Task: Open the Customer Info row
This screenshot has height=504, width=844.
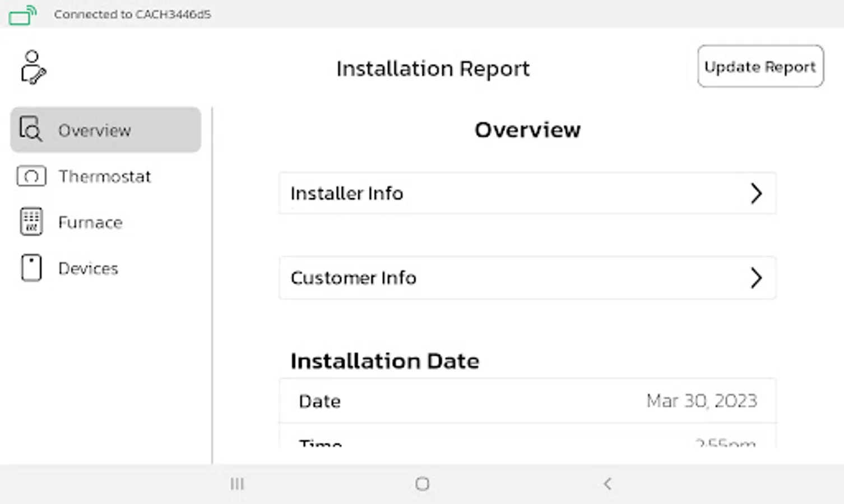Action: [527, 278]
